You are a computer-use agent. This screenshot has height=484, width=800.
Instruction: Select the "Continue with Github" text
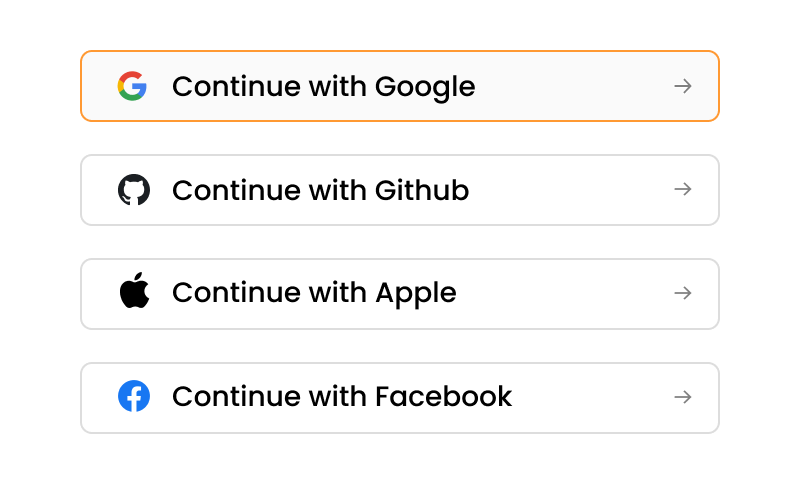(x=320, y=190)
